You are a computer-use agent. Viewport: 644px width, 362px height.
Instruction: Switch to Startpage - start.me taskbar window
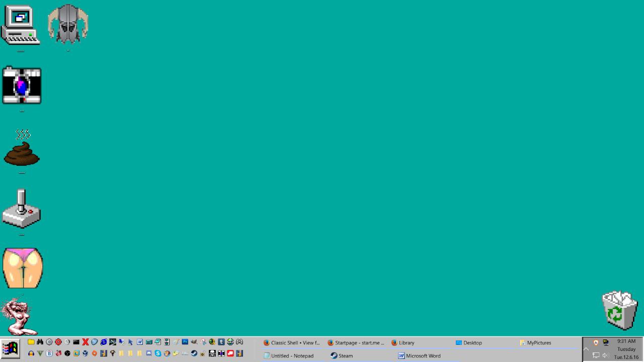tap(356, 342)
